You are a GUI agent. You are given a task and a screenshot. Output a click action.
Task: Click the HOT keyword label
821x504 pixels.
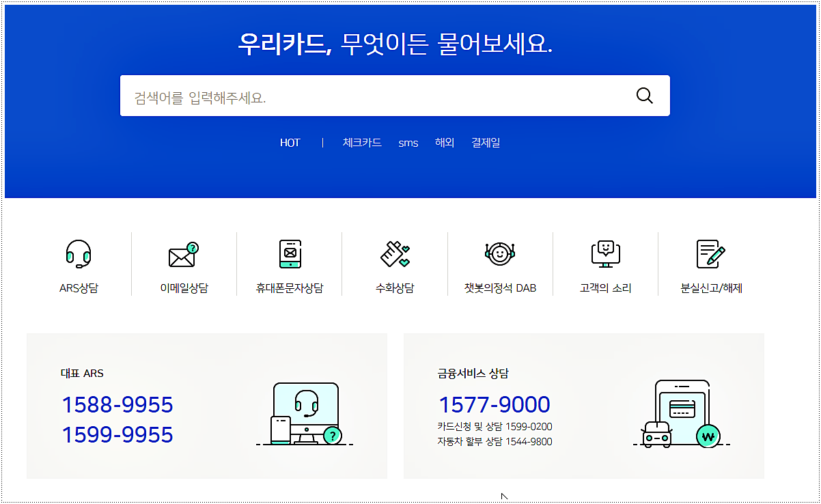pos(290,143)
